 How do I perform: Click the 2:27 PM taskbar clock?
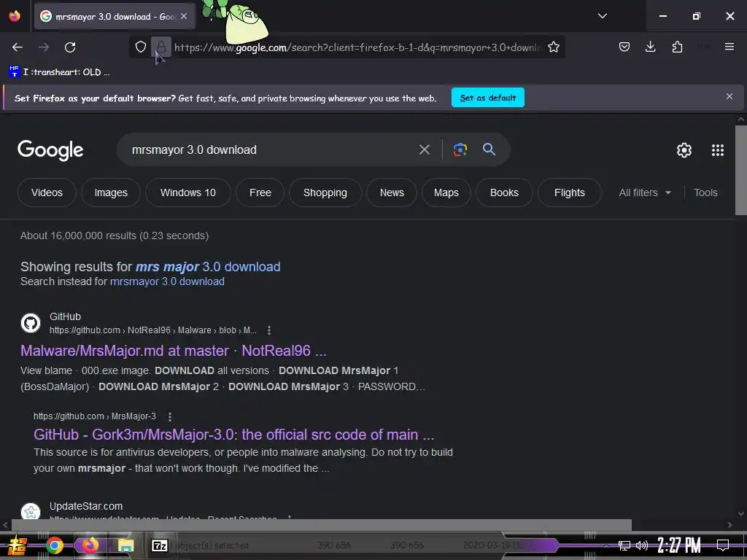pos(679,545)
